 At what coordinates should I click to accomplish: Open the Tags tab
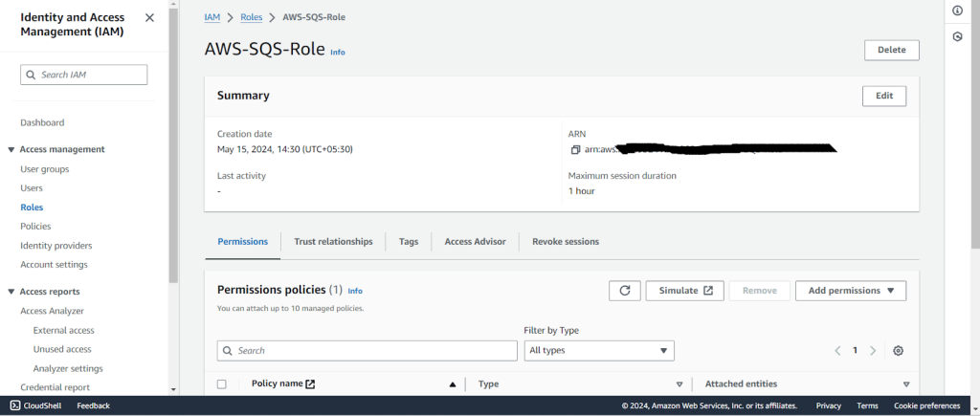click(x=409, y=242)
